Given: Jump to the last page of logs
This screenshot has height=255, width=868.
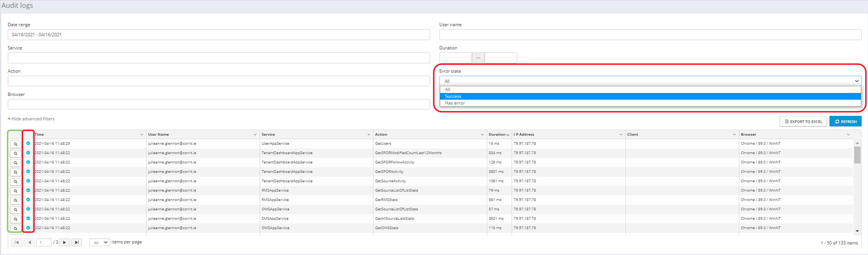Looking at the screenshot, I should pos(77,242).
